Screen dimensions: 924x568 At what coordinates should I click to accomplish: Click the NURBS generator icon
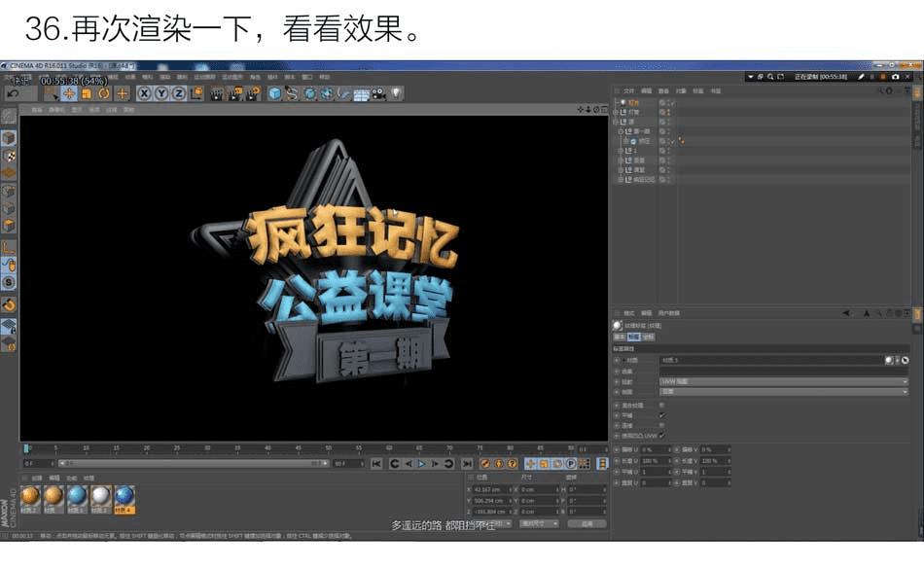point(309,93)
